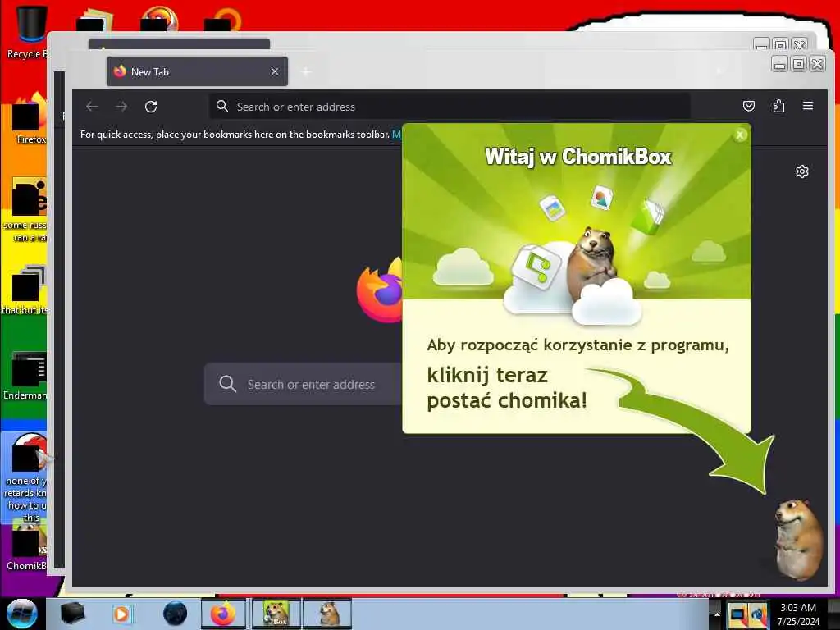Screen dimensions: 840x630
Task: Select the New Tab tab
Action: coord(197,72)
